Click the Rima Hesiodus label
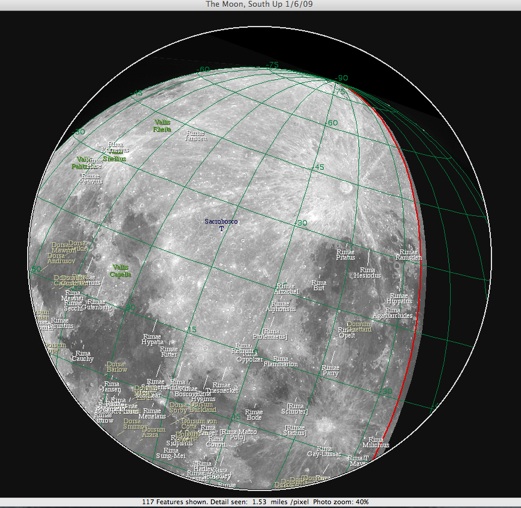This screenshot has width=521, height=508. click(x=367, y=273)
